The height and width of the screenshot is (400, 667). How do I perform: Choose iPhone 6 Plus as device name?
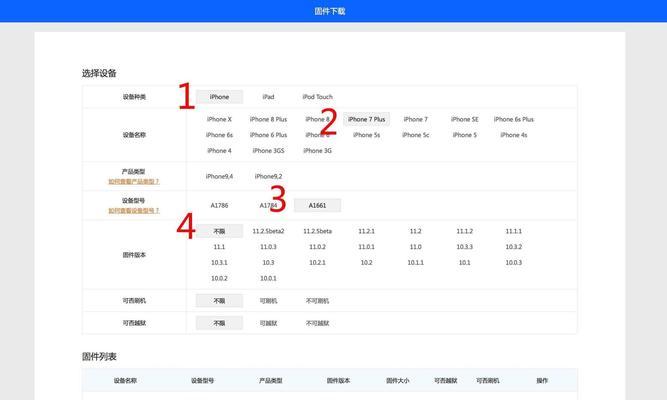268,135
